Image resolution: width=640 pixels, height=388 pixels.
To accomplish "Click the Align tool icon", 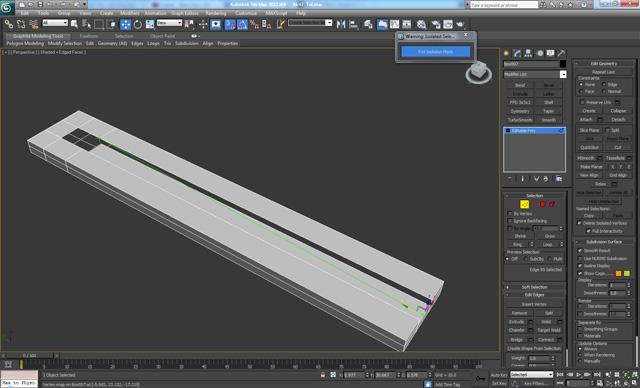I will (x=353, y=24).
